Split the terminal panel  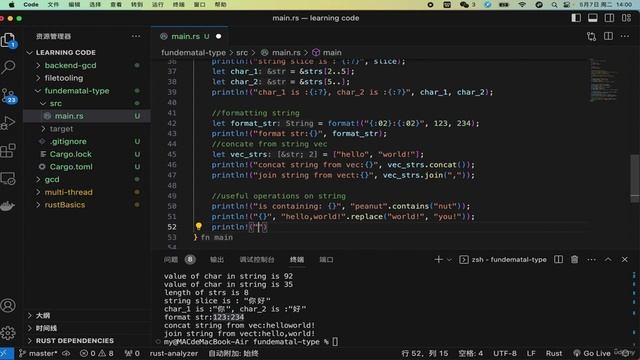[x=558, y=260]
